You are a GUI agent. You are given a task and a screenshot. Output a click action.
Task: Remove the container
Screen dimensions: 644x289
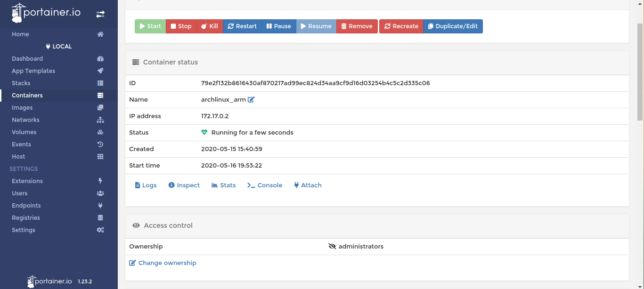357,26
